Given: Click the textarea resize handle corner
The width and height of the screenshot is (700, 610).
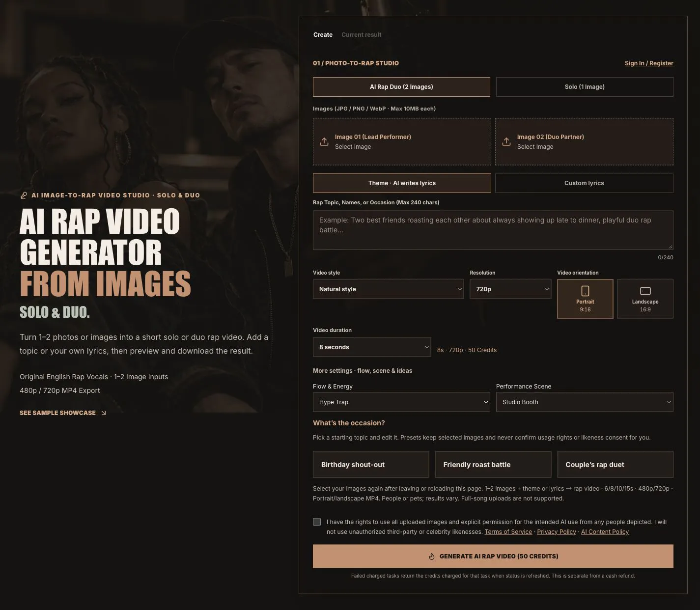Looking at the screenshot, I should [670, 246].
